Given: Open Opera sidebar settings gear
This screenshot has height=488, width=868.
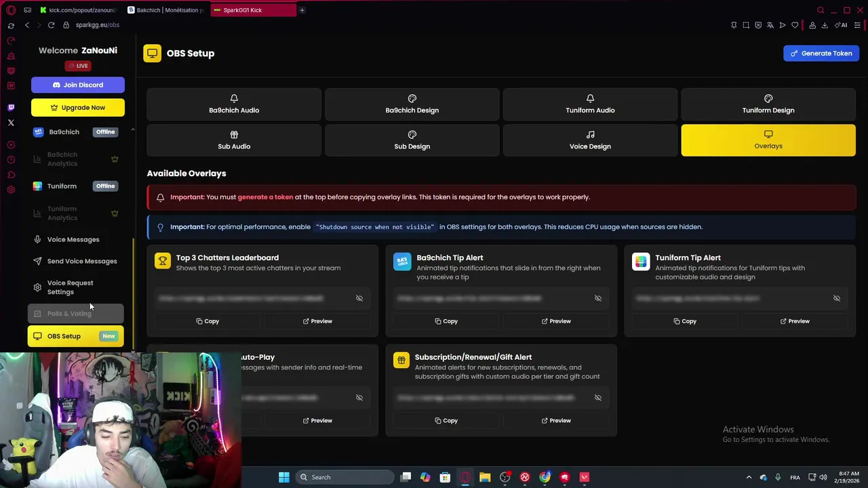Looking at the screenshot, I should [x=11, y=190].
